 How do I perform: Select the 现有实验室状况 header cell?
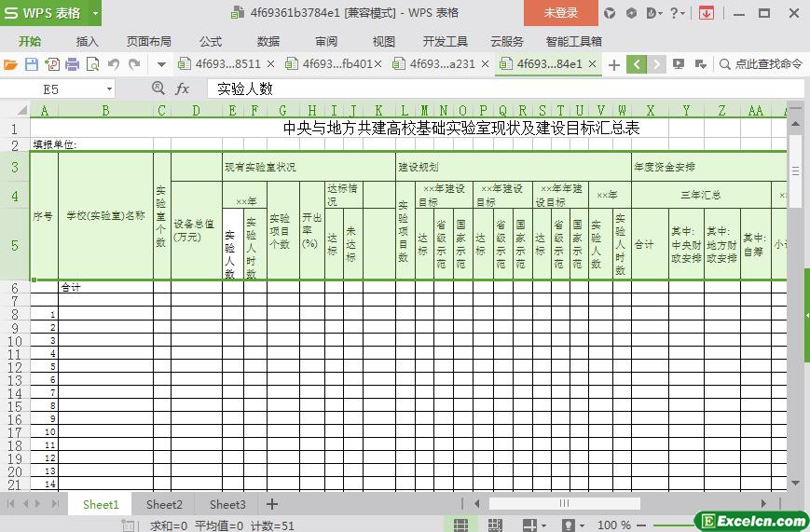click(x=309, y=167)
